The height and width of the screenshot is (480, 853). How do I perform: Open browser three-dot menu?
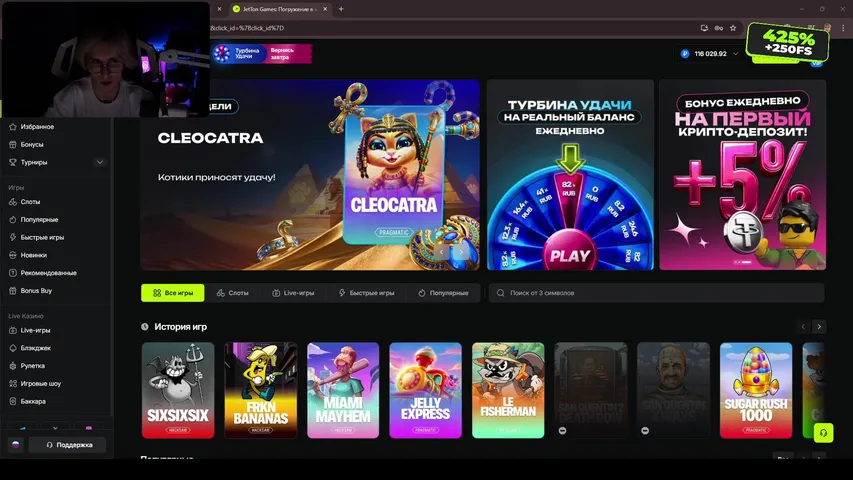pyautogui.click(x=843, y=28)
